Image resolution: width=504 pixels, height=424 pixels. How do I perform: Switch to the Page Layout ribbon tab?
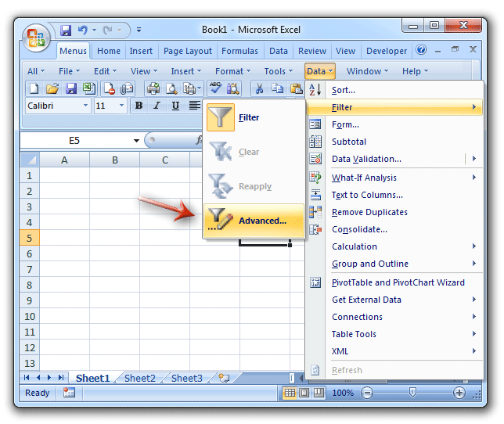click(187, 51)
